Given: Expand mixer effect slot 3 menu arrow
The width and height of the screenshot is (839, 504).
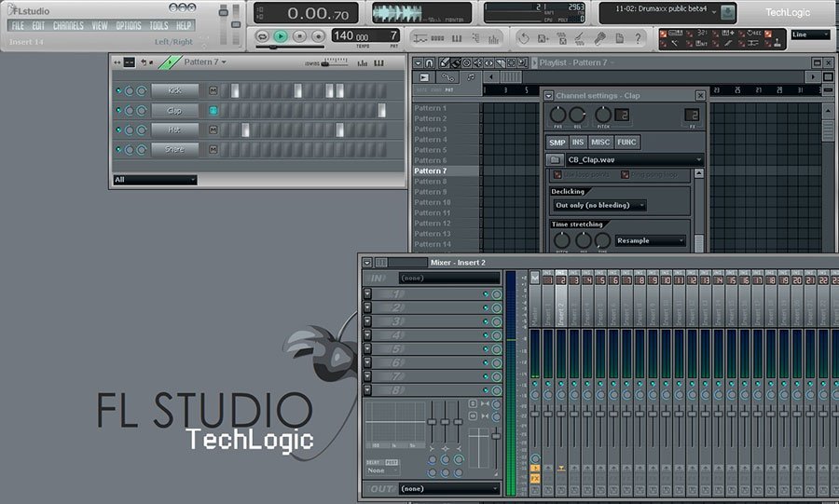Looking at the screenshot, I should [367, 321].
